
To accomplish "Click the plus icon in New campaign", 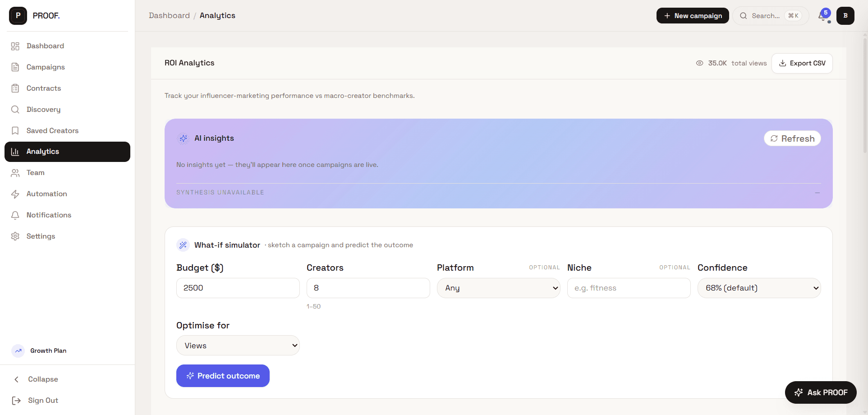I will pos(667,16).
